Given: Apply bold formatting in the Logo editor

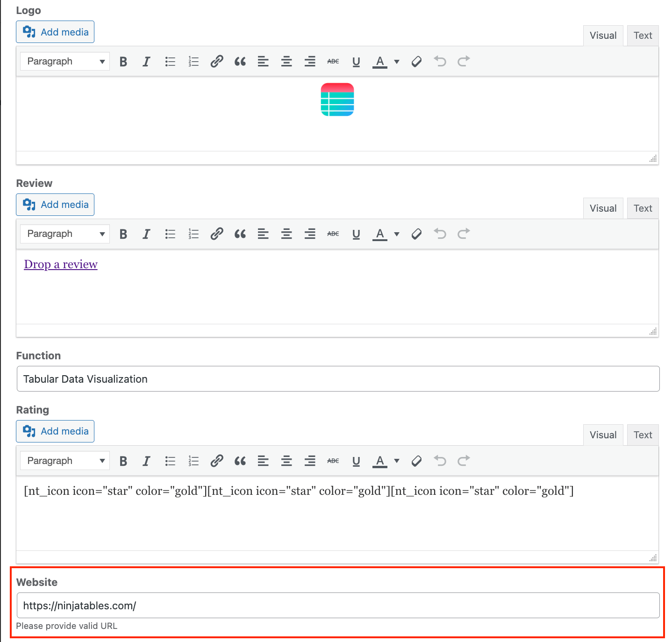Looking at the screenshot, I should click(x=123, y=61).
